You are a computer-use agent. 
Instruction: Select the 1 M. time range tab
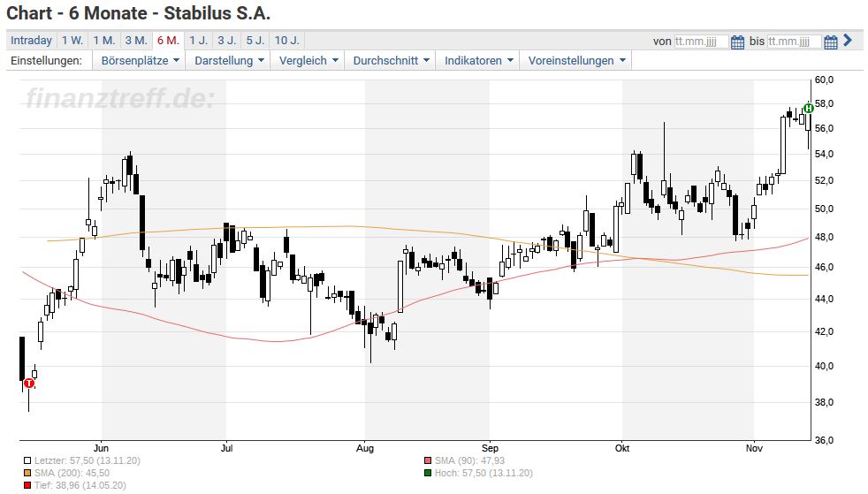coord(104,41)
